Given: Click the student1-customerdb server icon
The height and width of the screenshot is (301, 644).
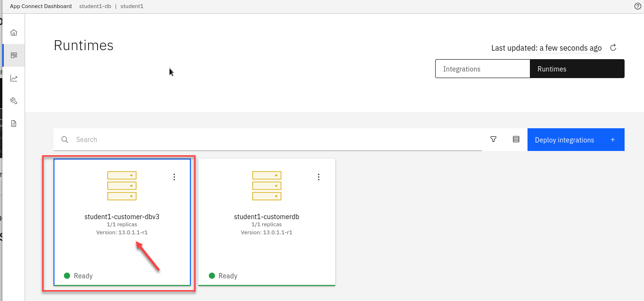Looking at the screenshot, I should tap(267, 186).
